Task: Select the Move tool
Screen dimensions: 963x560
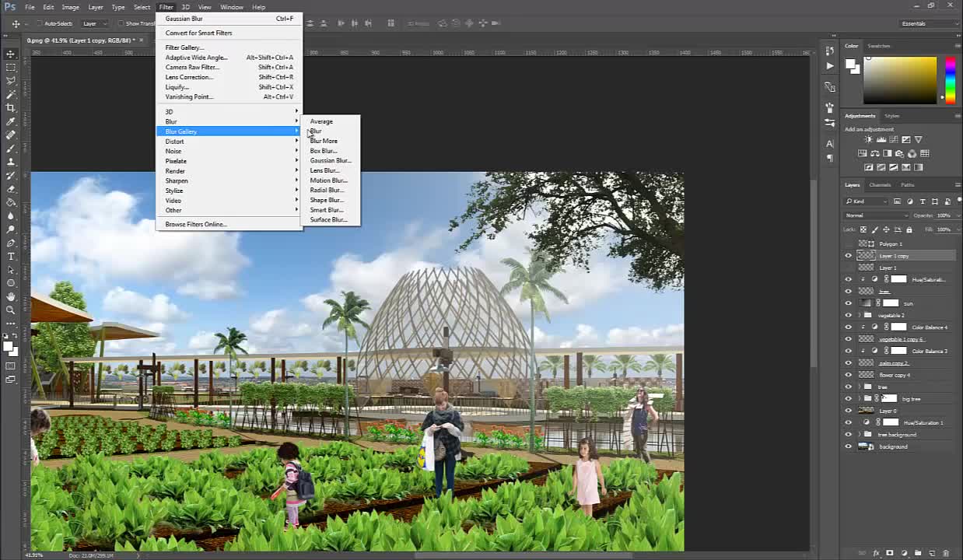Action: [11, 54]
